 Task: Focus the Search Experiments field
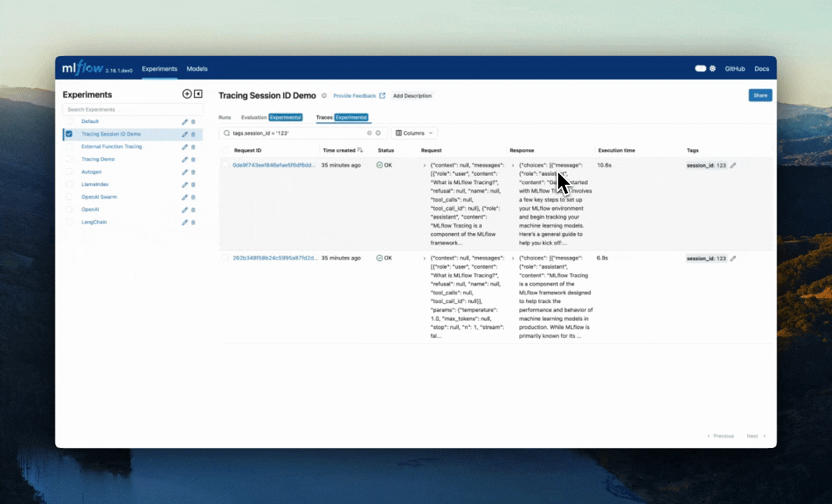click(132, 109)
